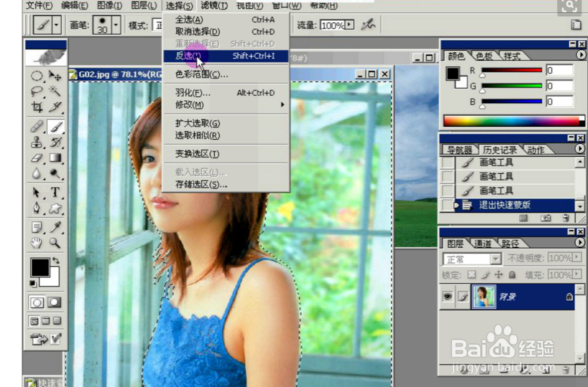
Task: Select the Gradient tool
Action: tap(55, 158)
